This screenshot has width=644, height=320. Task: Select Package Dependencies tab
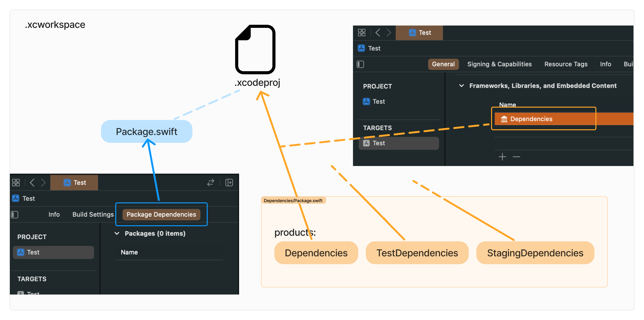[161, 215]
